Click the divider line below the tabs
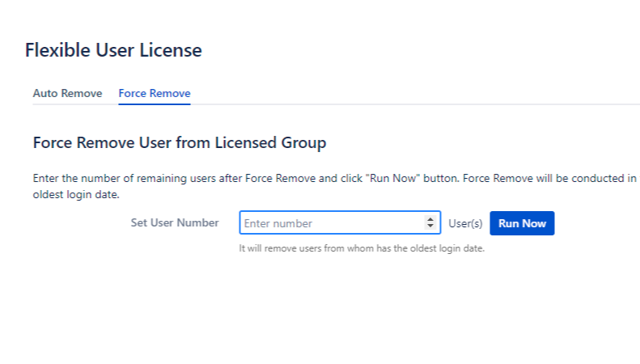640x364 pixels. click(405, 104)
